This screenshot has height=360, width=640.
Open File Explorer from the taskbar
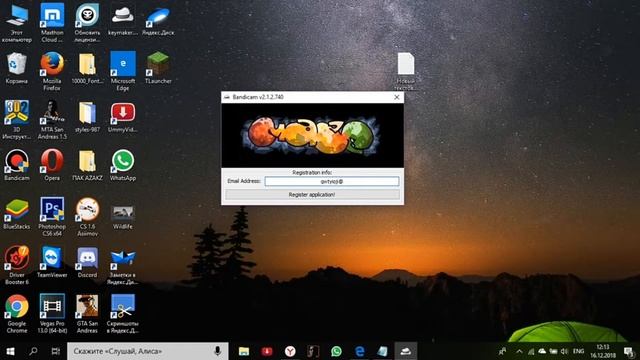244,351
